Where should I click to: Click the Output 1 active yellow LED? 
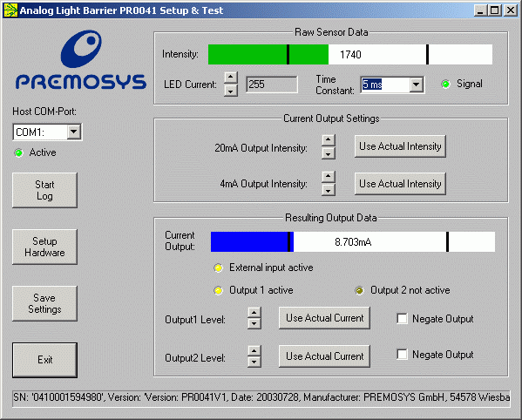click(x=218, y=290)
